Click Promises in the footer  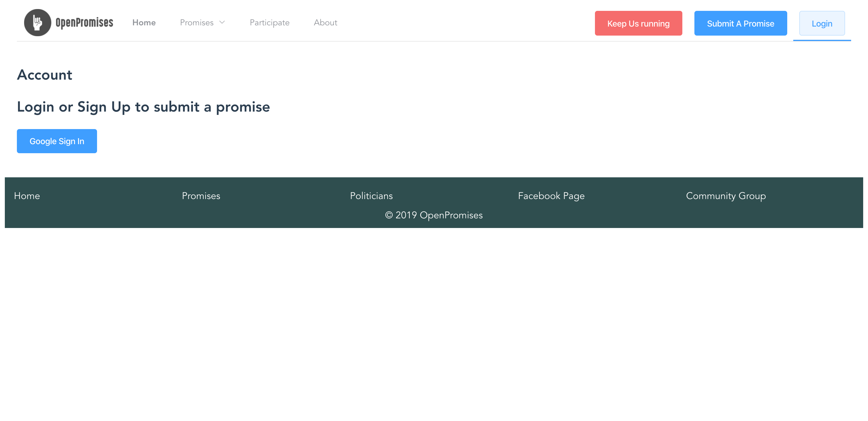tap(201, 195)
